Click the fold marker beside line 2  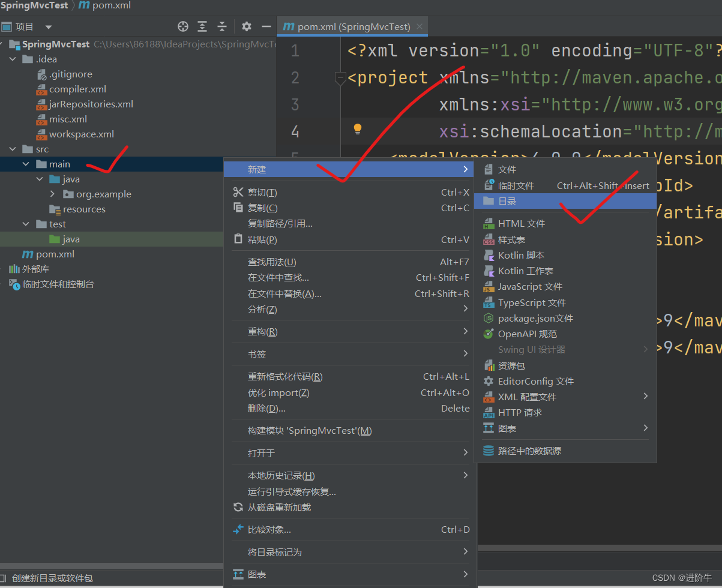pyautogui.click(x=340, y=78)
